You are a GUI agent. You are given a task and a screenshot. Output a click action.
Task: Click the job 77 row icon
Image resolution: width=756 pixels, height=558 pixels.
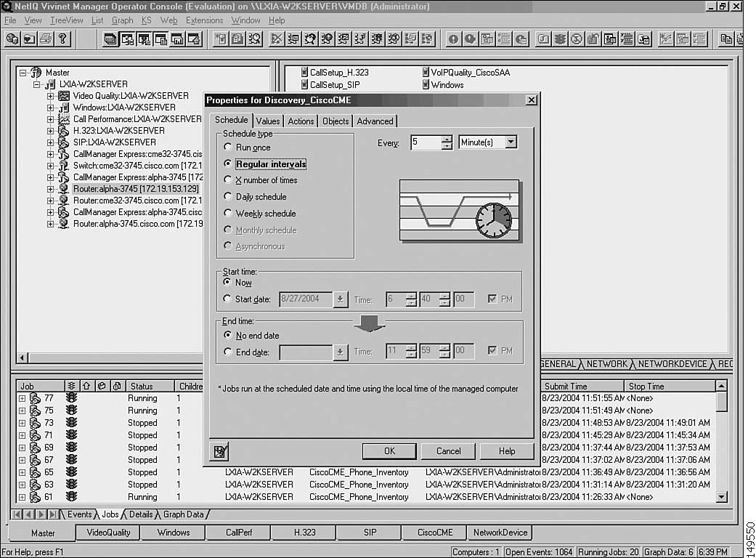coord(35,398)
